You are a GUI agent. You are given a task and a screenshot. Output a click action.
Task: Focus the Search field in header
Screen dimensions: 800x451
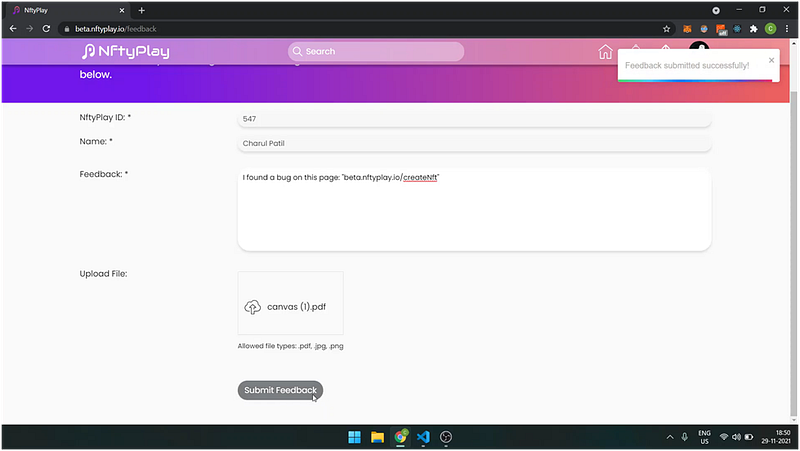pos(376,52)
